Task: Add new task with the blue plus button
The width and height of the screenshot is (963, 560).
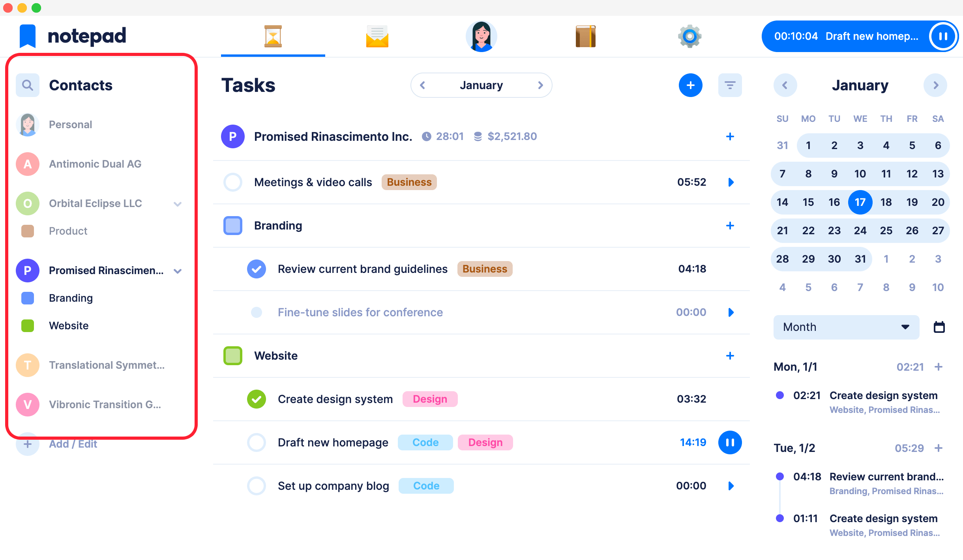Action: coord(691,85)
